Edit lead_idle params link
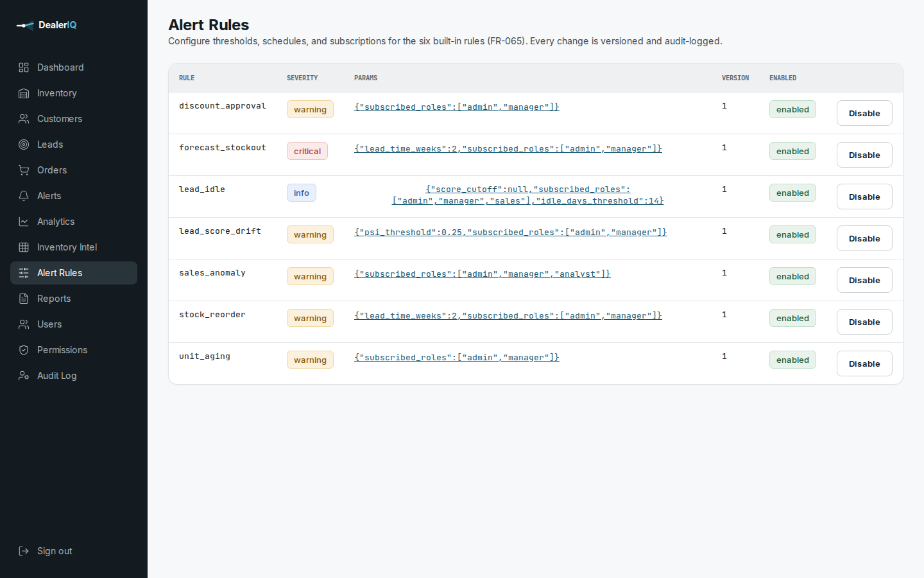This screenshot has width=924, height=578. click(527, 195)
